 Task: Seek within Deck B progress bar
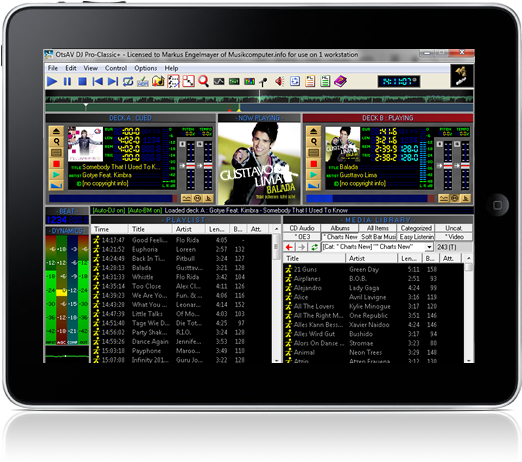point(370,198)
